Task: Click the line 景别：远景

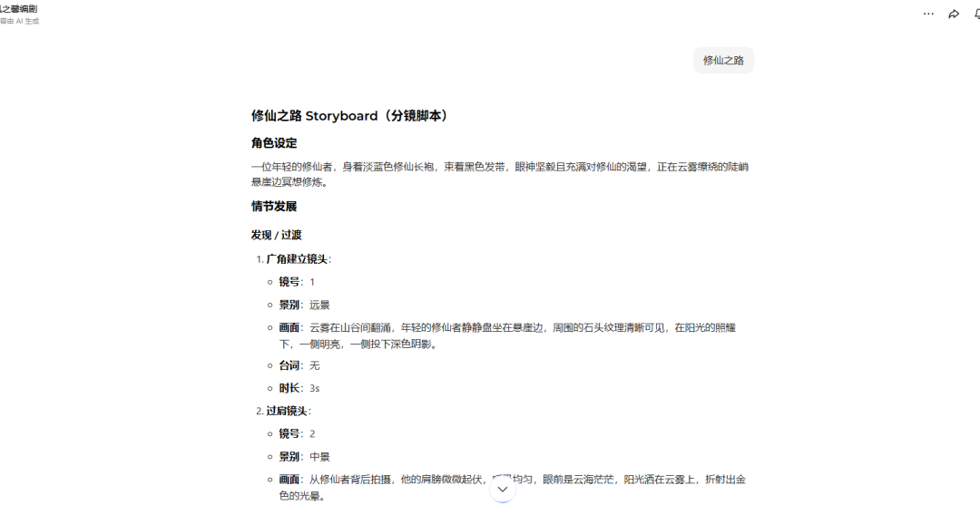Action: coord(304,306)
